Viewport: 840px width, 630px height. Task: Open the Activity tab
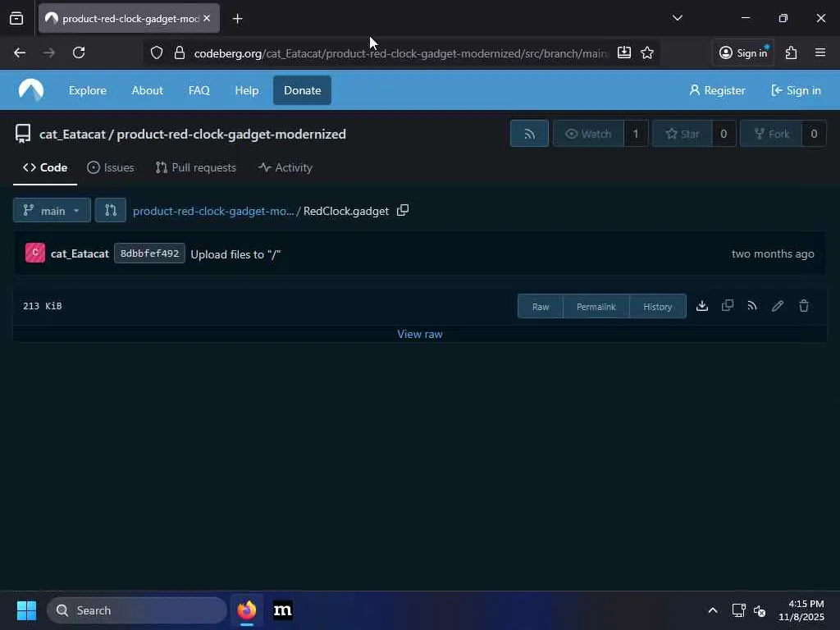pos(285,167)
